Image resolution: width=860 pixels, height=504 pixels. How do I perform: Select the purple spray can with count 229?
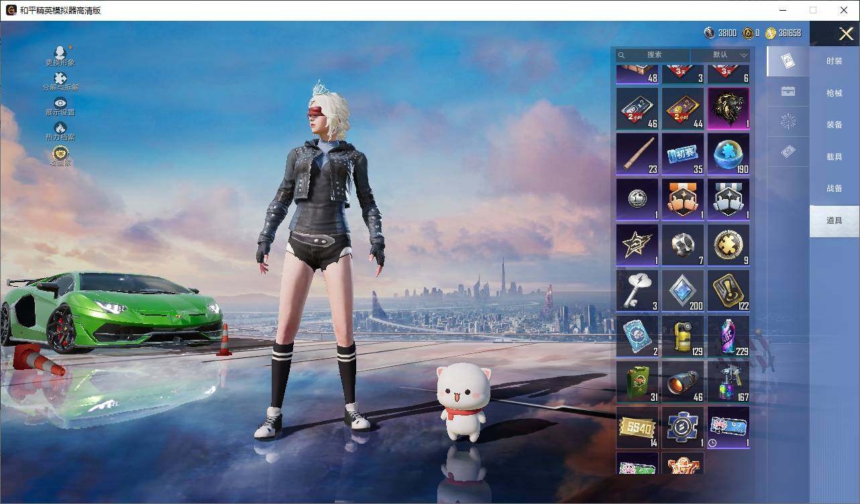[729, 336]
